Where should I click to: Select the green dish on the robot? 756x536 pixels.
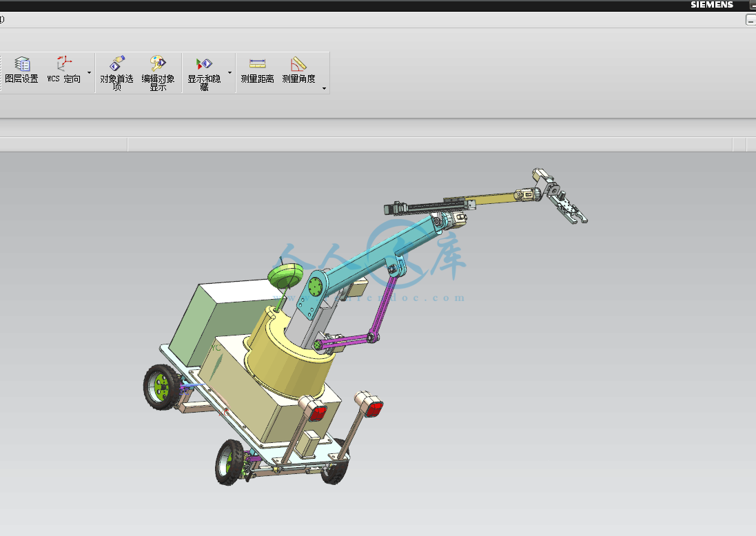point(284,277)
